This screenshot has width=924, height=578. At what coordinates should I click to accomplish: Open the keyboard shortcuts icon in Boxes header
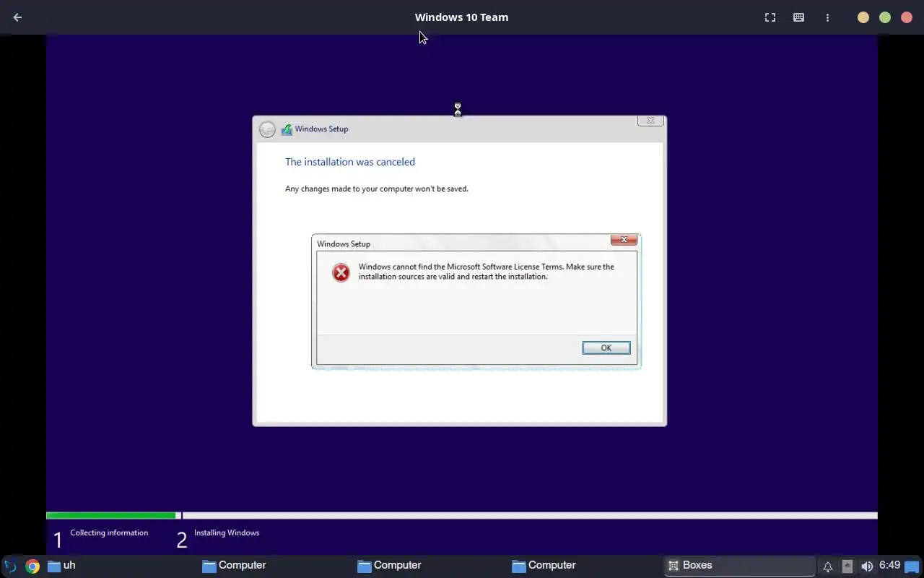798,17
